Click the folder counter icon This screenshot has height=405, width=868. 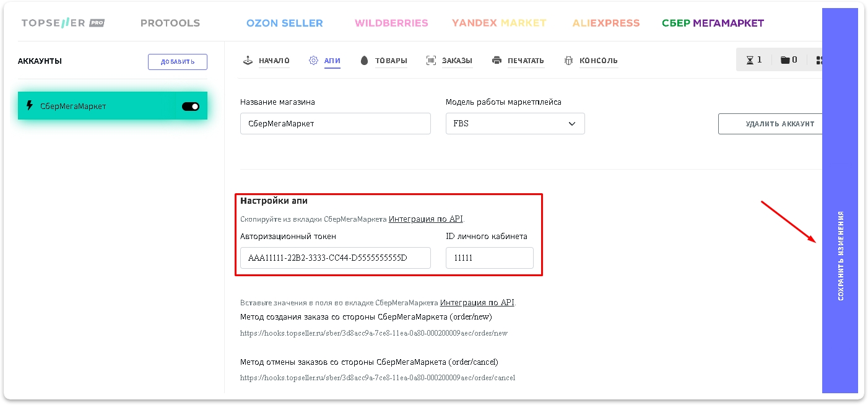(x=785, y=60)
